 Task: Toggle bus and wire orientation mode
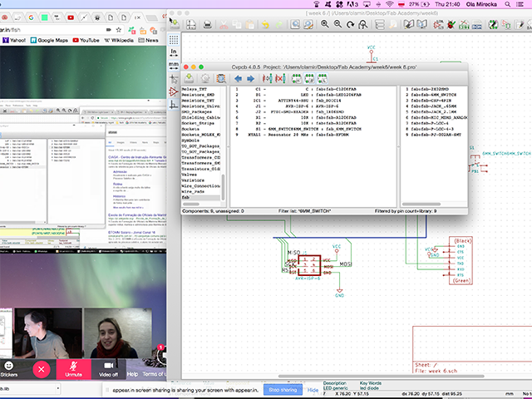tap(174, 105)
